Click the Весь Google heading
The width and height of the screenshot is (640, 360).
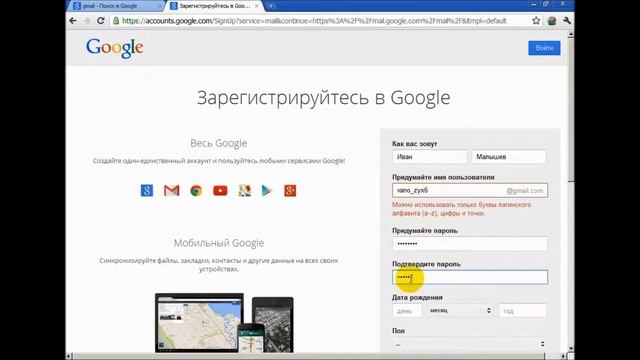coord(219,143)
